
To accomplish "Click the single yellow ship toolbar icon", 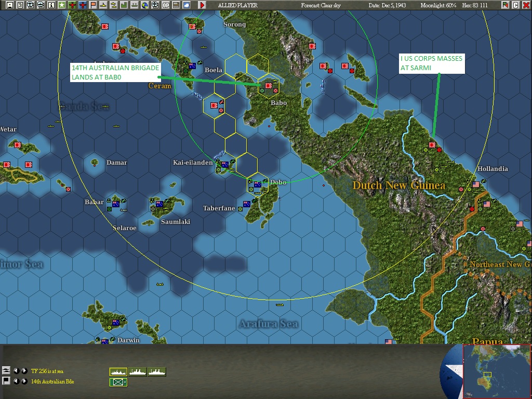I will pos(103,5).
